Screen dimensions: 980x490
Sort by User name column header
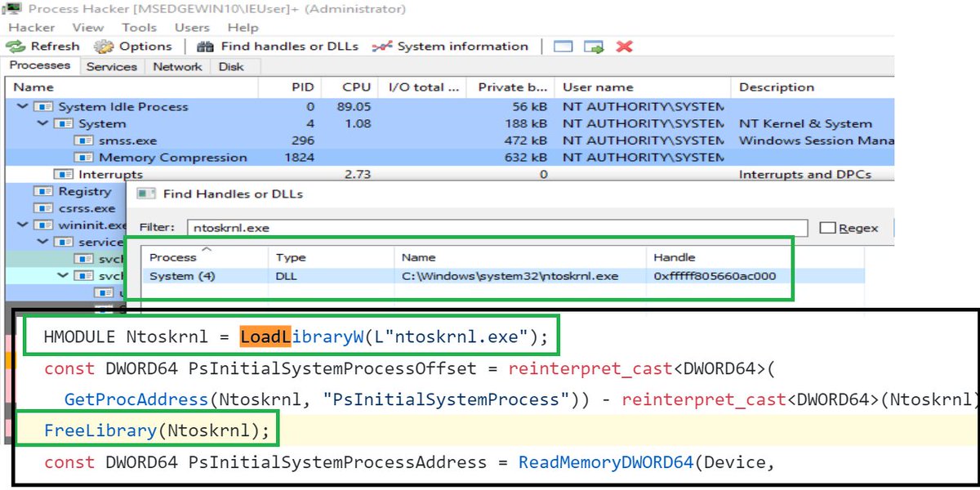click(644, 87)
